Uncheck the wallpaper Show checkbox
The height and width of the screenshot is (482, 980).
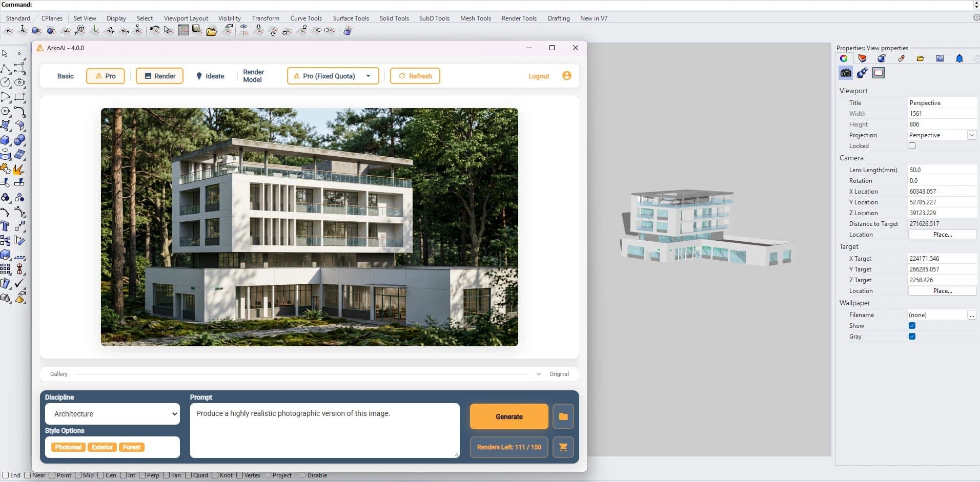[x=912, y=326]
